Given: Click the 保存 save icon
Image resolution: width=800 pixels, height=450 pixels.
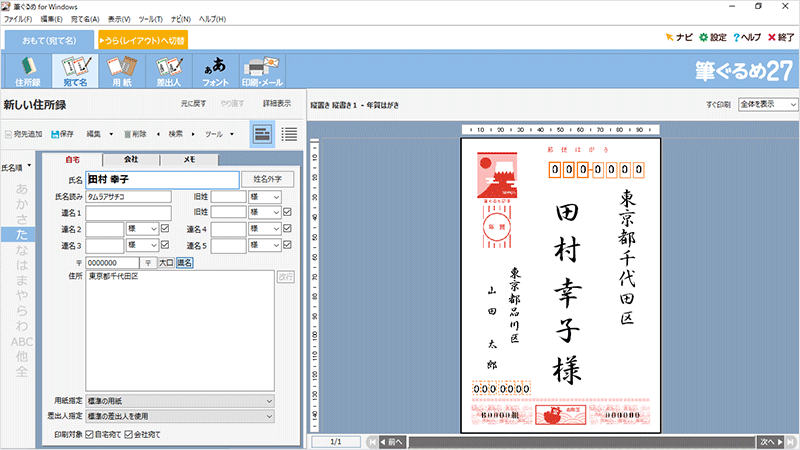Looking at the screenshot, I should click(x=62, y=133).
